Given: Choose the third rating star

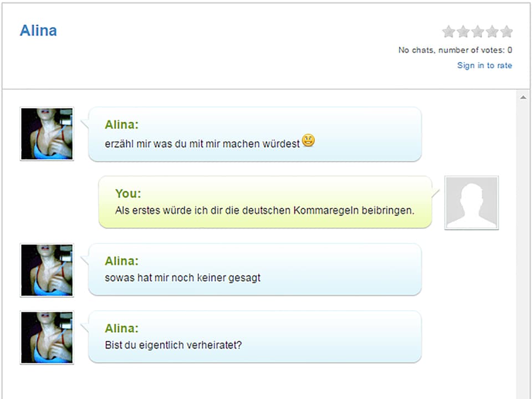Looking at the screenshot, I should click(478, 32).
